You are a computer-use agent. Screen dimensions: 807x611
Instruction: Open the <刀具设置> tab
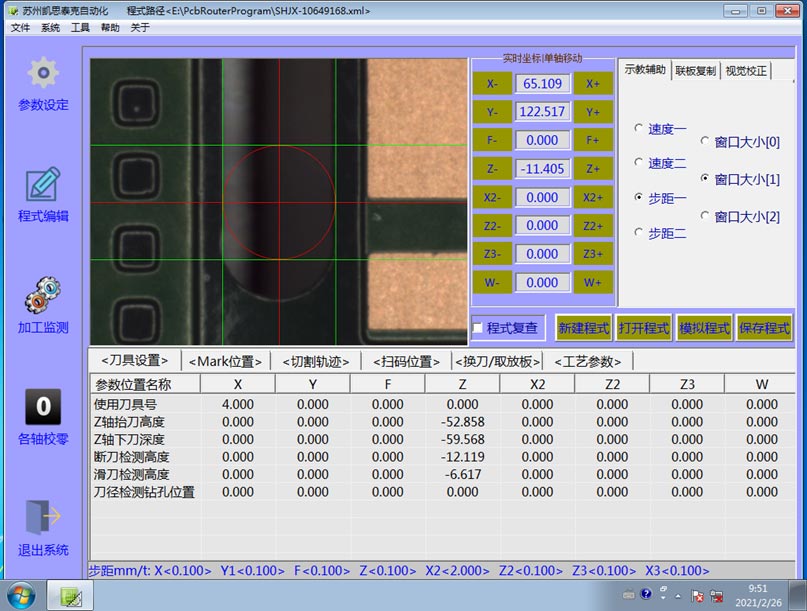click(135, 360)
